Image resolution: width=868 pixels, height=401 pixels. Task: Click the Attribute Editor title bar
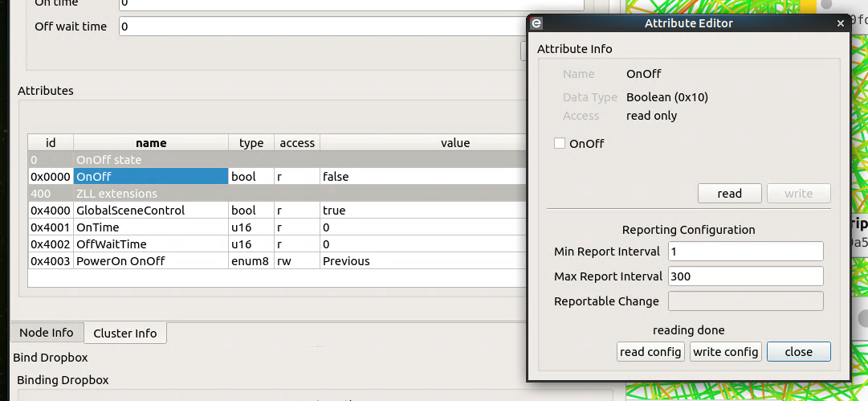click(688, 23)
